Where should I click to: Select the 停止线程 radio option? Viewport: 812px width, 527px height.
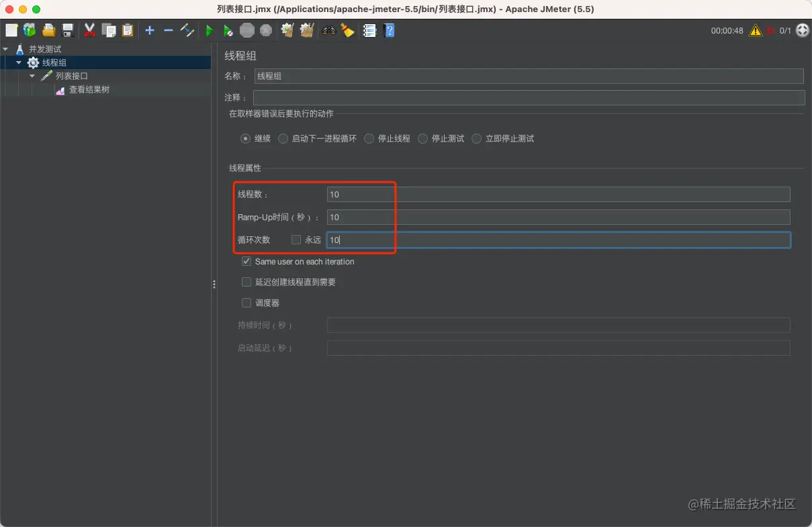click(x=369, y=138)
